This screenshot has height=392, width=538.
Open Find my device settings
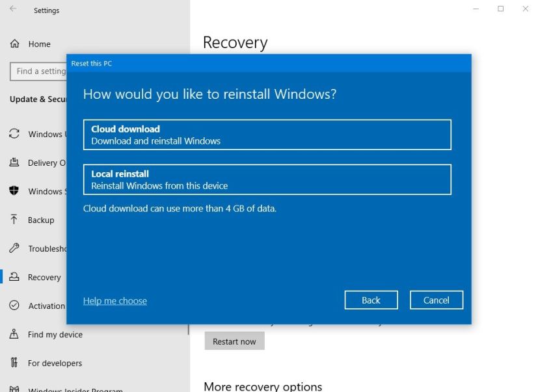pyautogui.click(x=49, y=334)
